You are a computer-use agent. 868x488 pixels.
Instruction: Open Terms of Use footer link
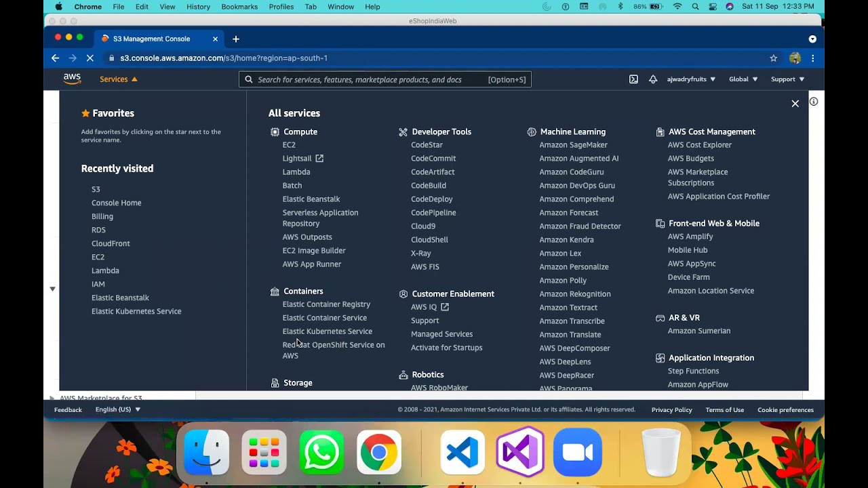pos(724,410)
